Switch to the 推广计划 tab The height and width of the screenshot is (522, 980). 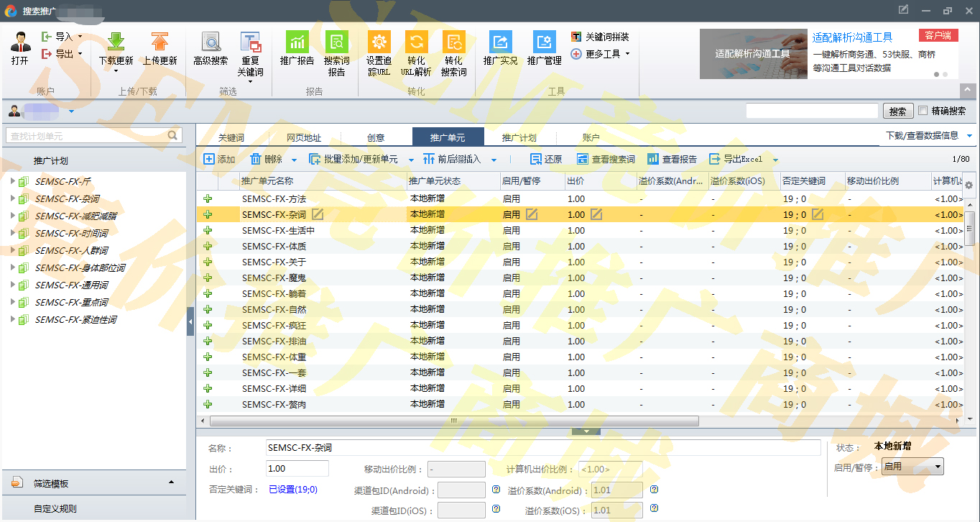click(519, 137)
